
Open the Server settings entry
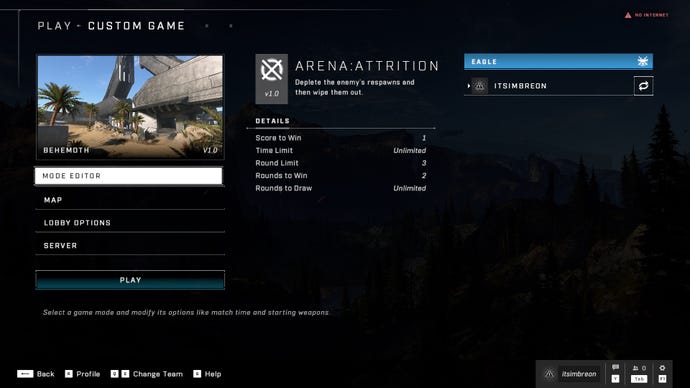click(x=130, y=246)
